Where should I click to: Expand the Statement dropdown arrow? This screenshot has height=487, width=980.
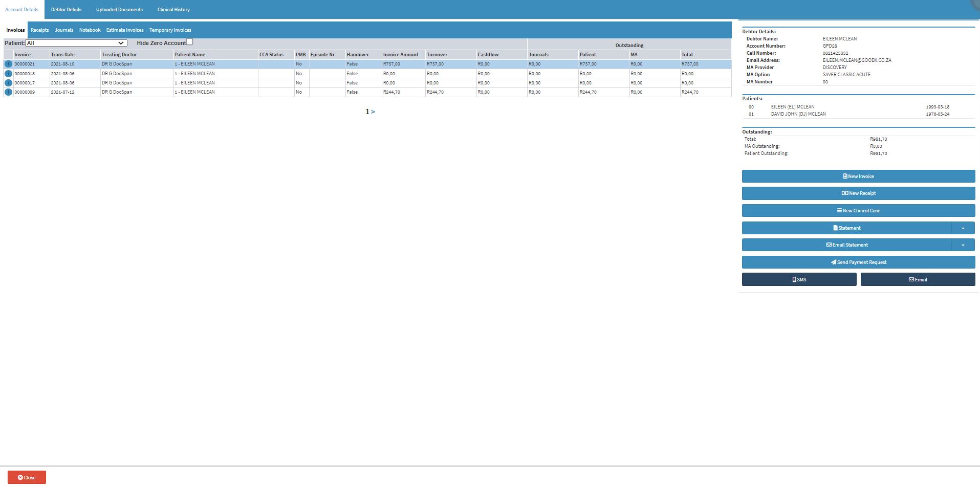point(963,228)
